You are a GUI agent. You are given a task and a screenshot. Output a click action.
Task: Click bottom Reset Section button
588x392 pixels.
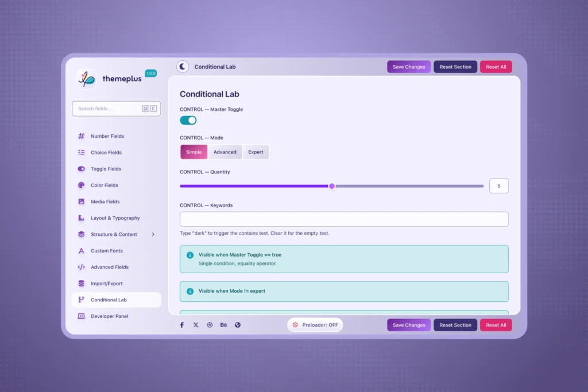pos(455,325)
